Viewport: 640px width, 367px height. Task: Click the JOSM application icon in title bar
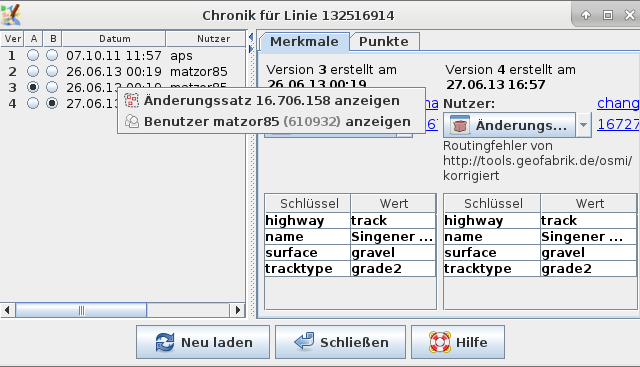[x=11, y=15]
